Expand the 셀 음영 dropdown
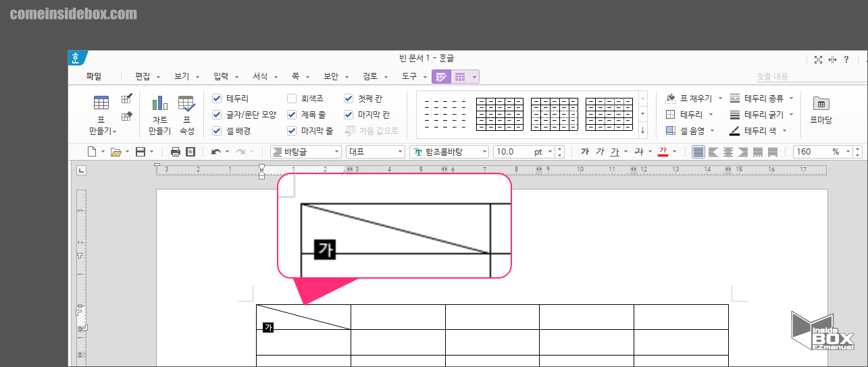Image resolution: width=868 pixels, height=367 pixels. (x=711, y=131)
